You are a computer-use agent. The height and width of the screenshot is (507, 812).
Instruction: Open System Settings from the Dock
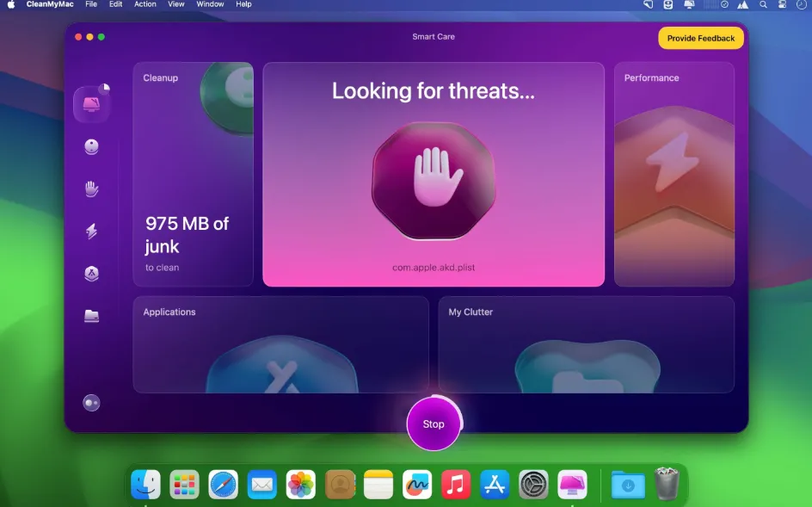[533, 485]
